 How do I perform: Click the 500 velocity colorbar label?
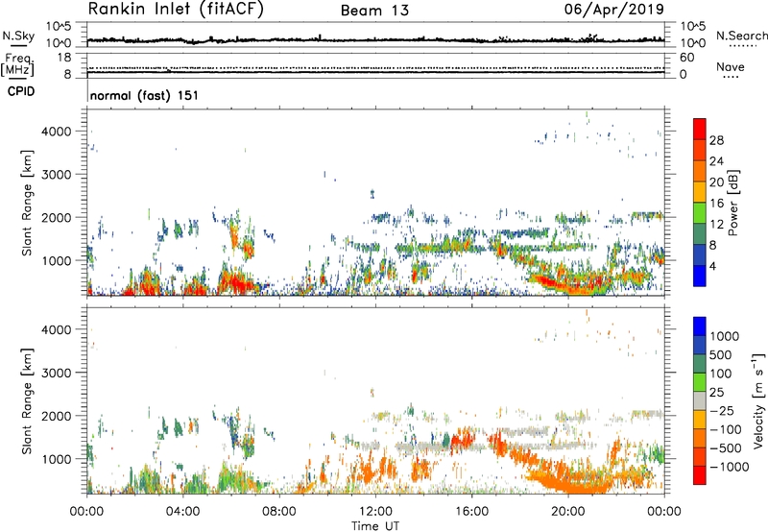[721, 354]
